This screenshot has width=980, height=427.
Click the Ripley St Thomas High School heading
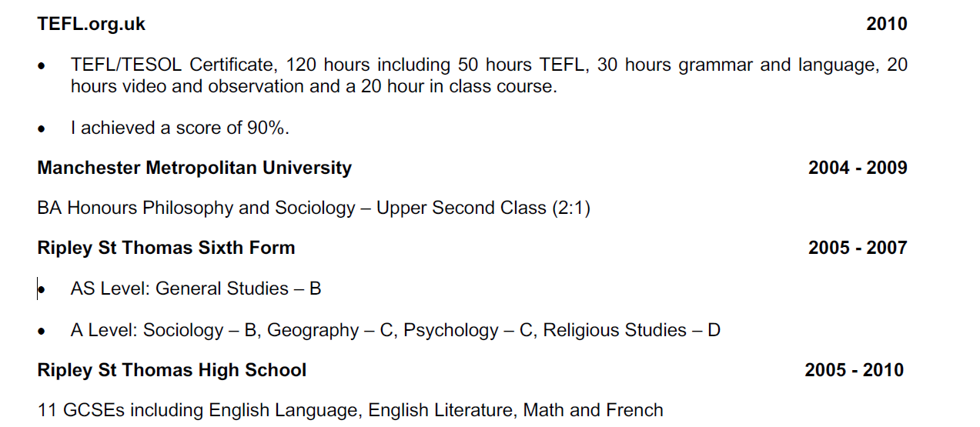point(172,370)
